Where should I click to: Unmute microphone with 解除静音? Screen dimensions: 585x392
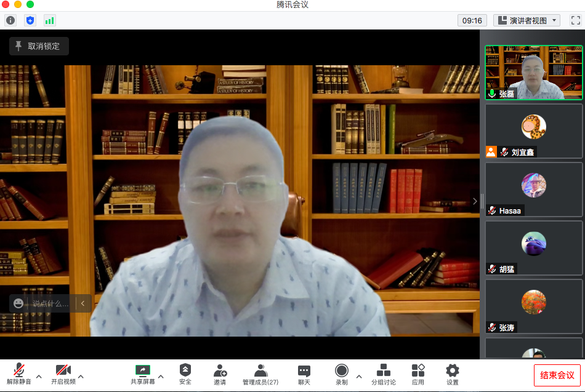point(19,374)
